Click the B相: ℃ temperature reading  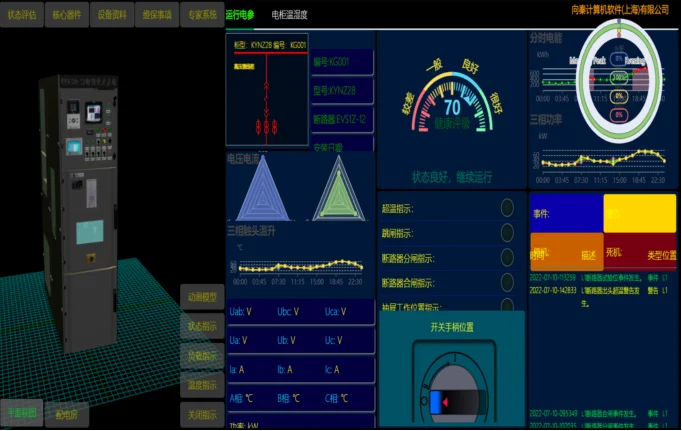(x=288, y=398)
